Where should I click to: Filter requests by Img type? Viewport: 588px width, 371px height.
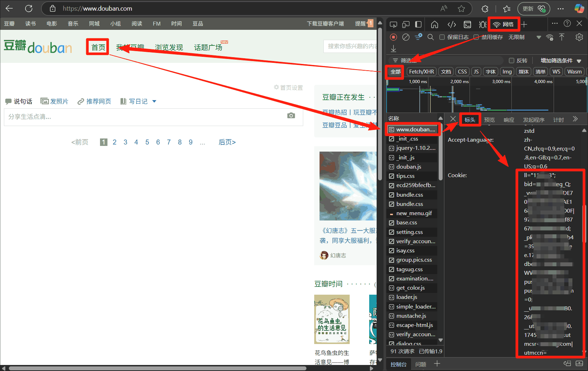507,72
